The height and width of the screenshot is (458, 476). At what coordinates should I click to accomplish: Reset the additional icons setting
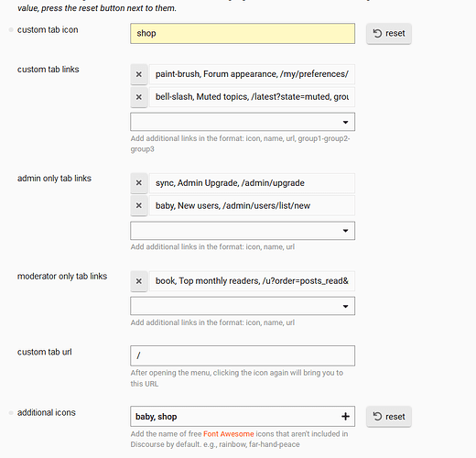(389, 417)
